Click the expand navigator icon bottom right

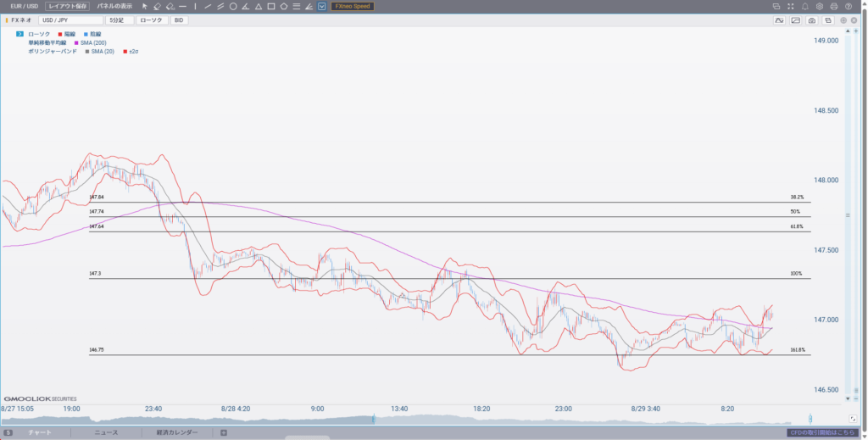[853, 419]
